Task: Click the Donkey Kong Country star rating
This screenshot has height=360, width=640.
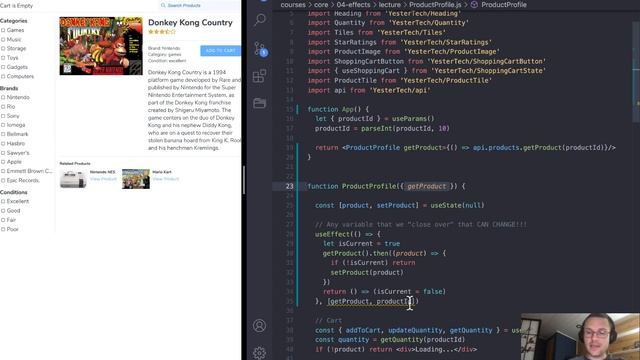Action: (162, 31)
